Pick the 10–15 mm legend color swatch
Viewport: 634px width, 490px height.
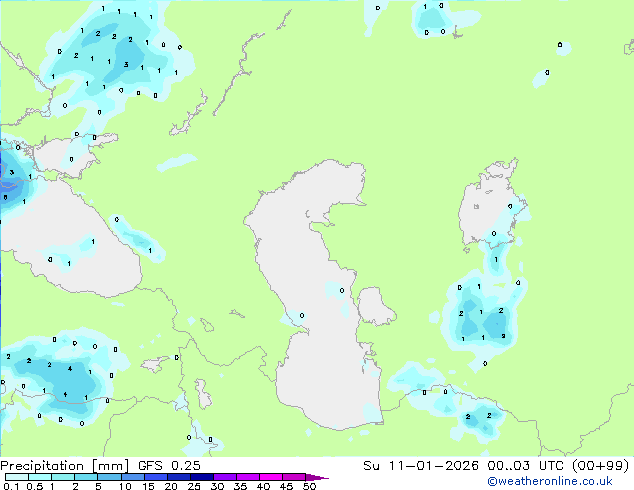(132, 477)
